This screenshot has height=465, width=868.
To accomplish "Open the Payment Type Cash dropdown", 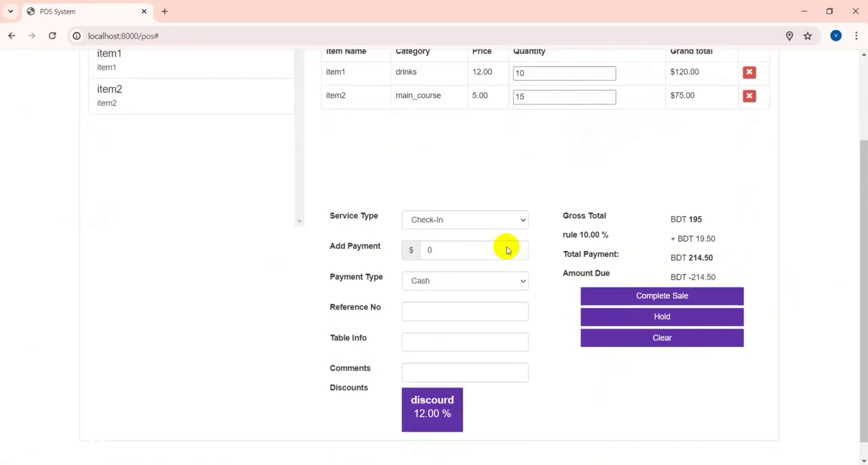I will (465, 281).
